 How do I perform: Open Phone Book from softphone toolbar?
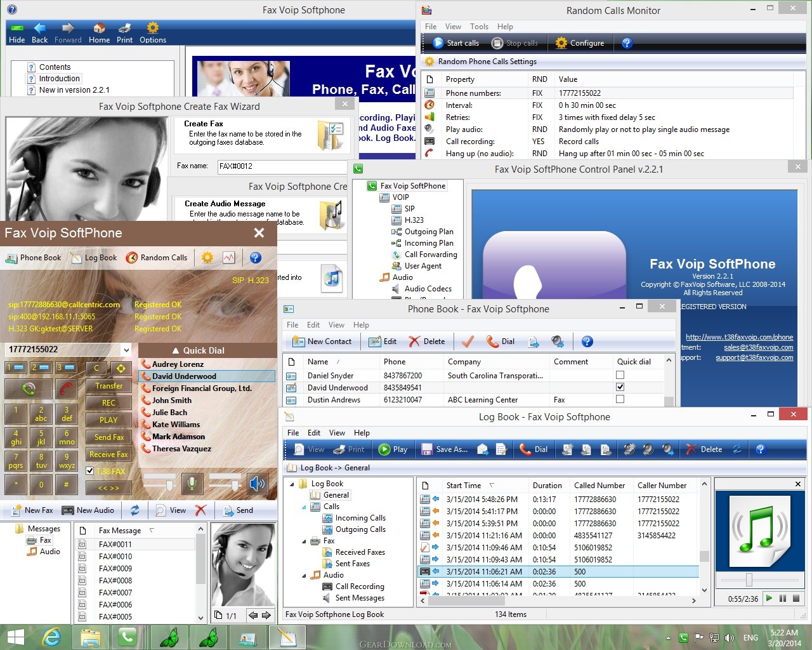34,258
